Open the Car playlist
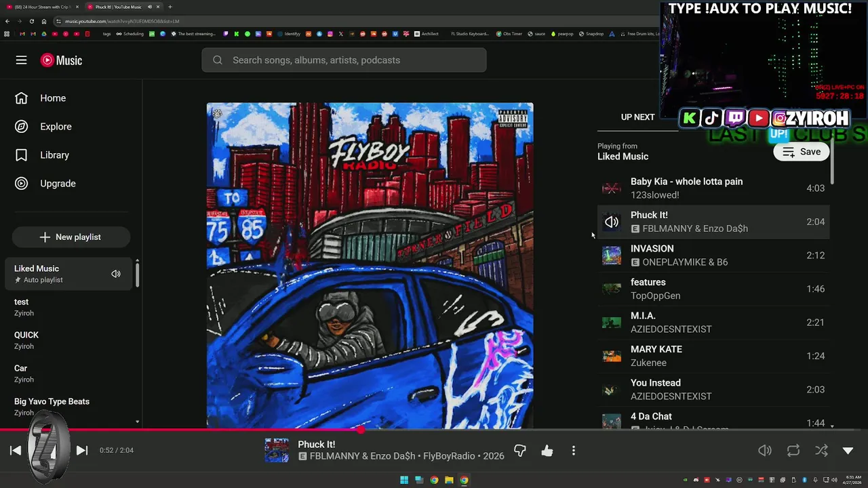 (68, 373)
